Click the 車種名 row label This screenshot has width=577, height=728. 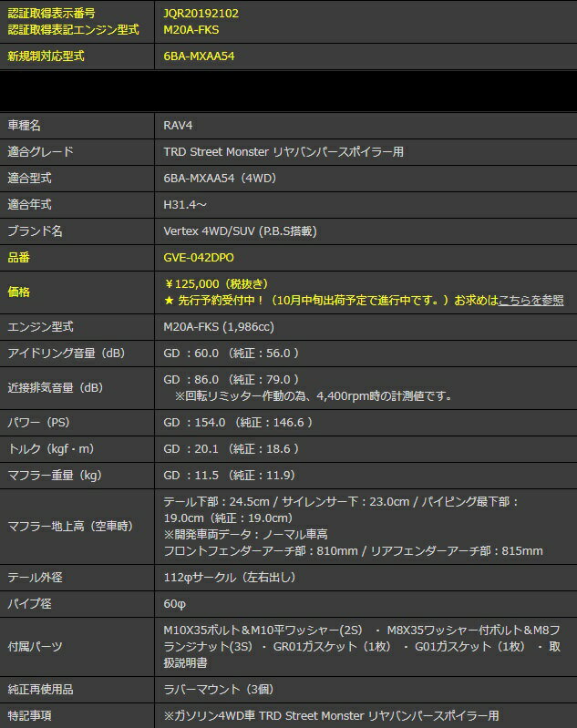click(x=25, y=126)
